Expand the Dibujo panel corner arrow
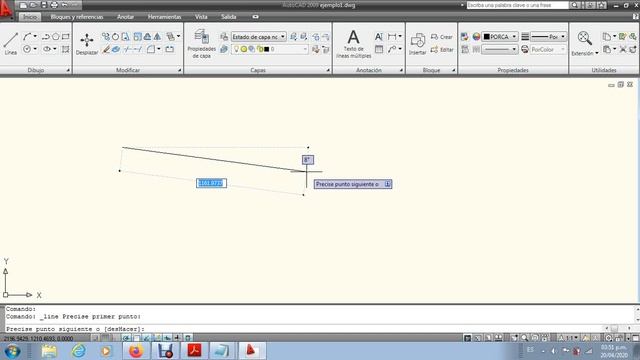The image size is (640, 360). point(68,70)
